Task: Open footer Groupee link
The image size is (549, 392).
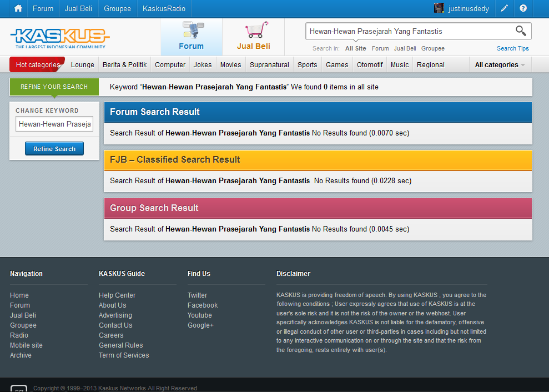Action: coord(23,325)
